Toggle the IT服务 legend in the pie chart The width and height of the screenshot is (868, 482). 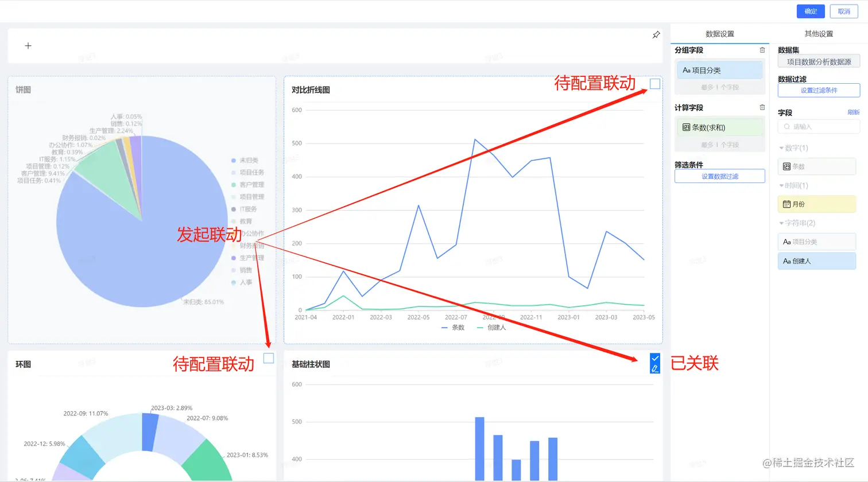pos(245,209)
